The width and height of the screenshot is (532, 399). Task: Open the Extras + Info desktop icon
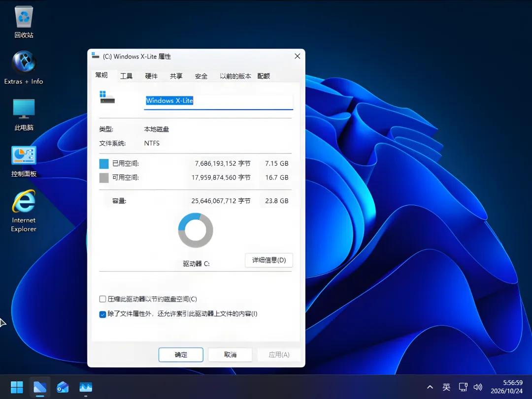[x=24, y=67]
